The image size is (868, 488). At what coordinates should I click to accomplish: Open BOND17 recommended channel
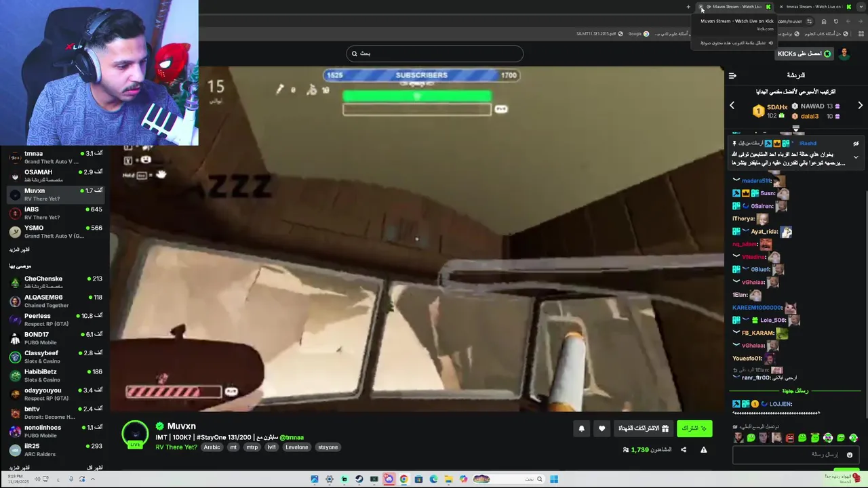(x=54, y=338)
